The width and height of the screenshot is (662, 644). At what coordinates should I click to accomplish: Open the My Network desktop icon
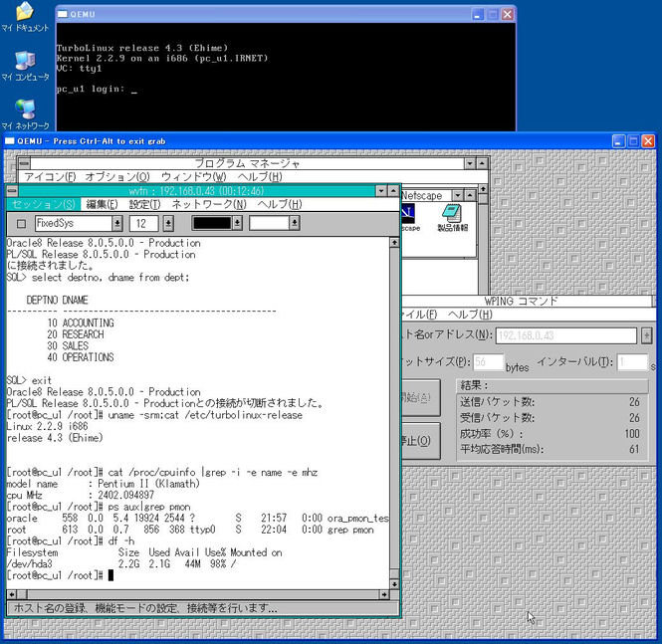point(25,114)
